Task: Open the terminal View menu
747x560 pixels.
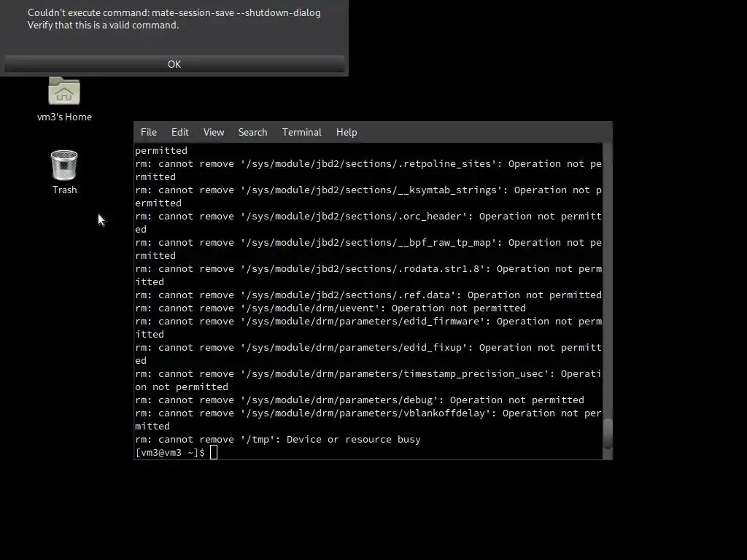Action: tap(214, 133)
